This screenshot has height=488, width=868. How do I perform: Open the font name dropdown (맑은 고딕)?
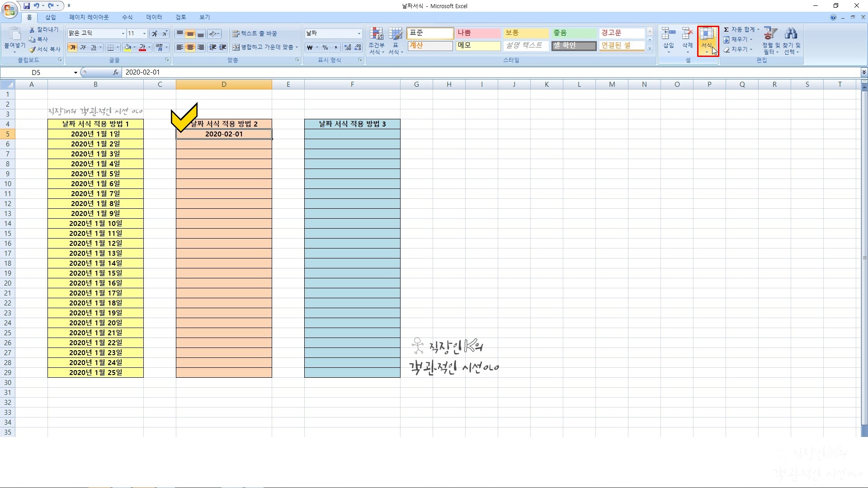pyautogui.click(x=123, y=33)
